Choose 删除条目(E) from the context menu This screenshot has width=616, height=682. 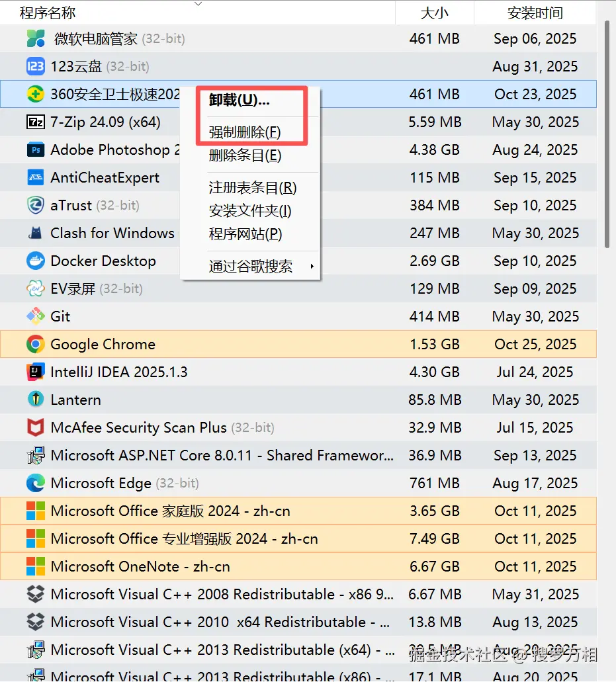[x=250, y=155]
